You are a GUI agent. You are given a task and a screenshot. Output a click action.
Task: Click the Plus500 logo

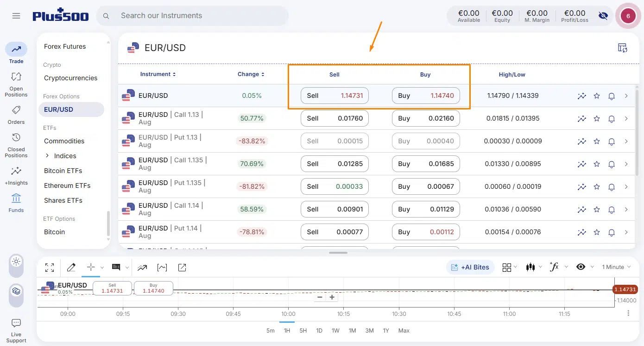click(x=61, y=15)
